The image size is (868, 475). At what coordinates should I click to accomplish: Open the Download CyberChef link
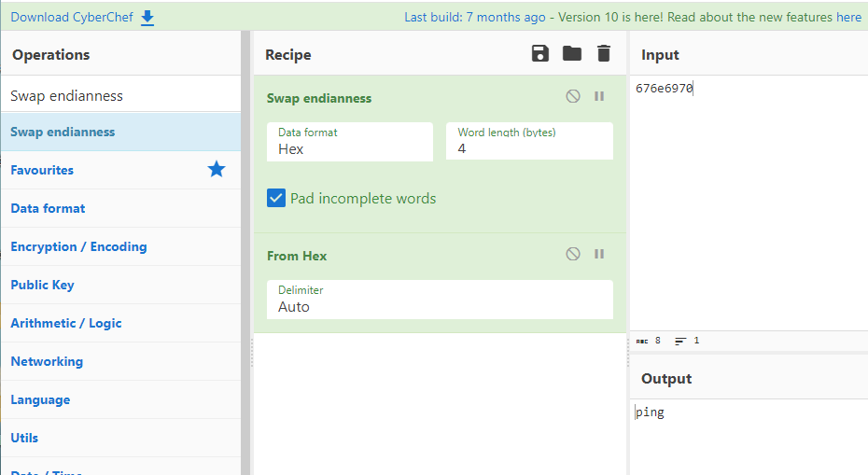(72, 17)
